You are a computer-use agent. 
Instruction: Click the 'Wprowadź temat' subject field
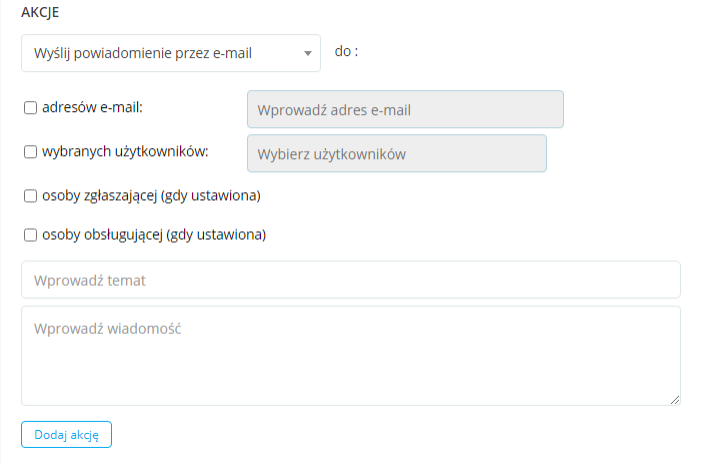tap(350, 280)
